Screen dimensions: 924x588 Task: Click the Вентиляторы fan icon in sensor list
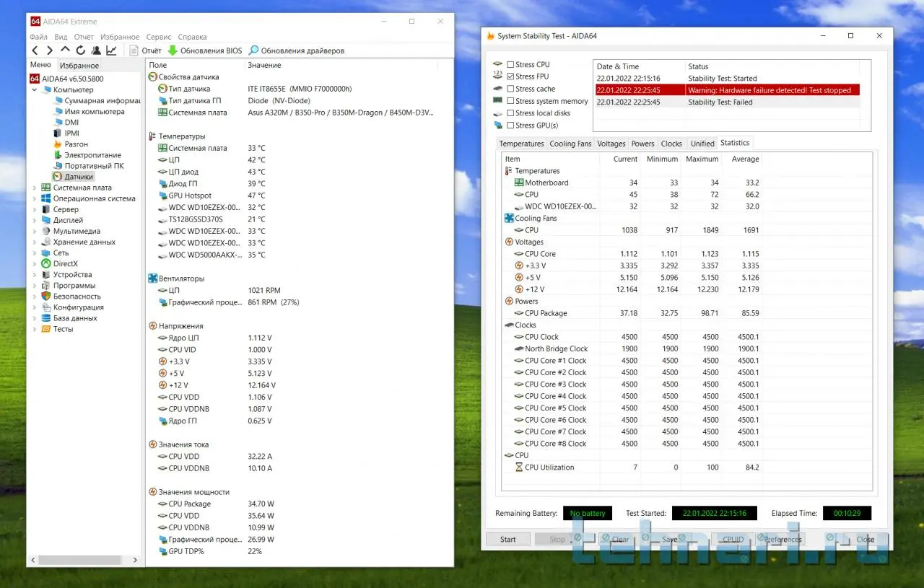pos(152,278)
